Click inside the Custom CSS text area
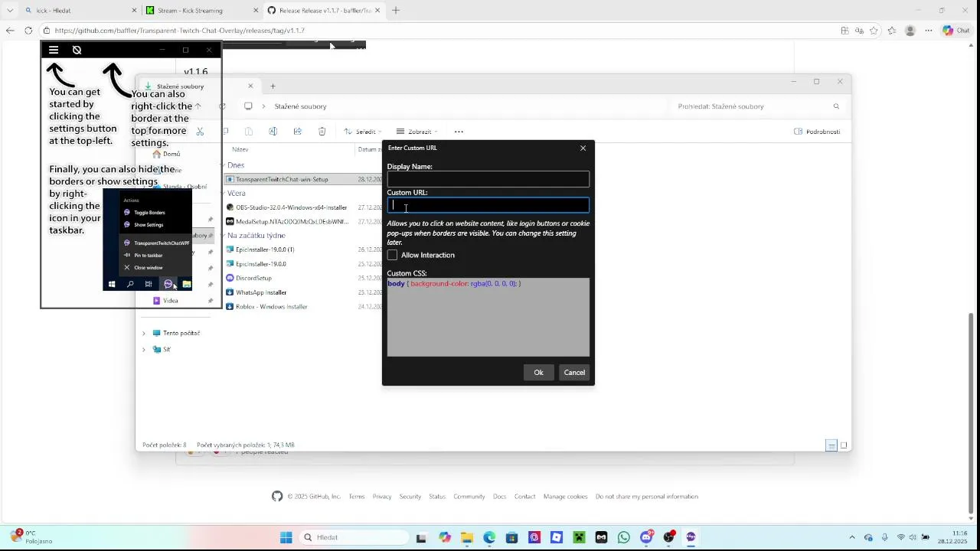The height and width of the screenshot is (551, 980). (x=488, y=317)
